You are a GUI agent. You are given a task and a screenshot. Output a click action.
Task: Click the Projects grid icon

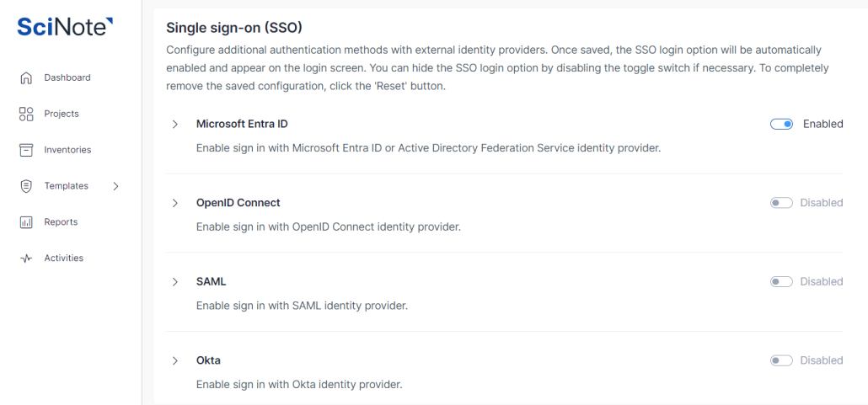[26, 114]
